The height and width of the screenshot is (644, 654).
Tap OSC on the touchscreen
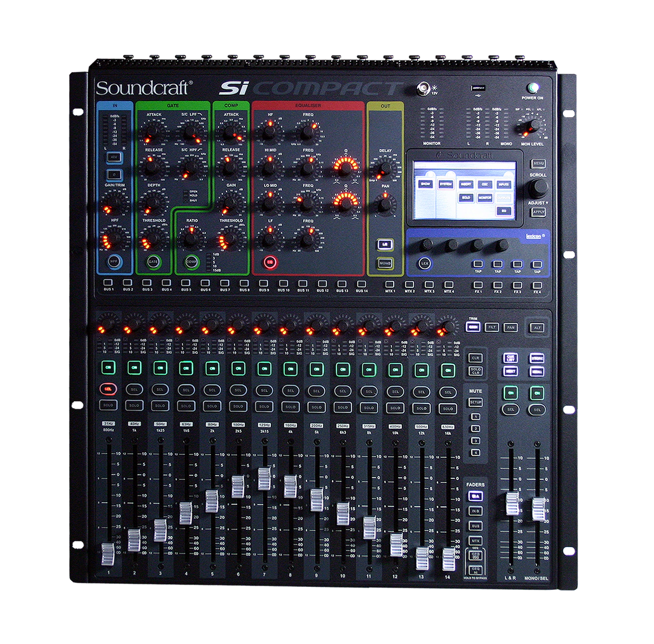(x=485, y=184)
